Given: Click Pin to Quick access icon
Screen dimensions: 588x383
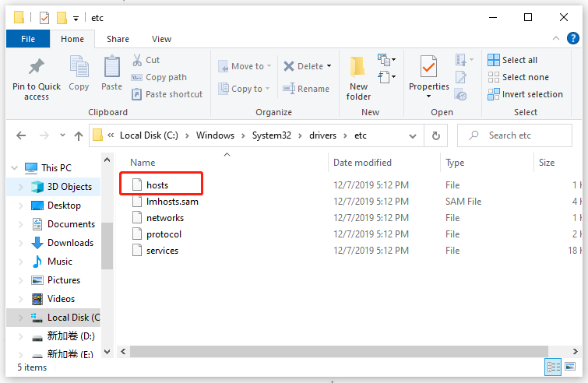Looking at the screenshot, I should pyautogui.click(x=37, y=67).
